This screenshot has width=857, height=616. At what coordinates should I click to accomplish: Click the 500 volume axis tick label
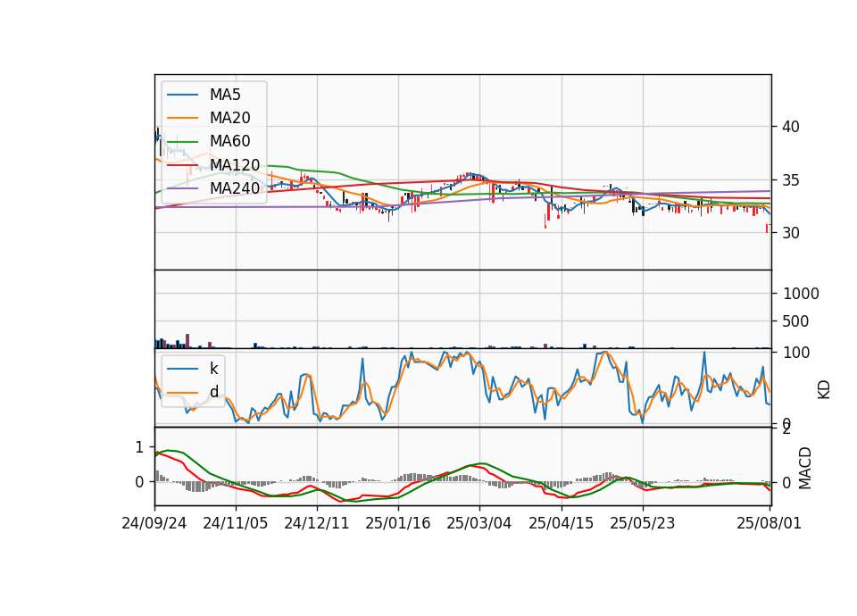[795, 320]
